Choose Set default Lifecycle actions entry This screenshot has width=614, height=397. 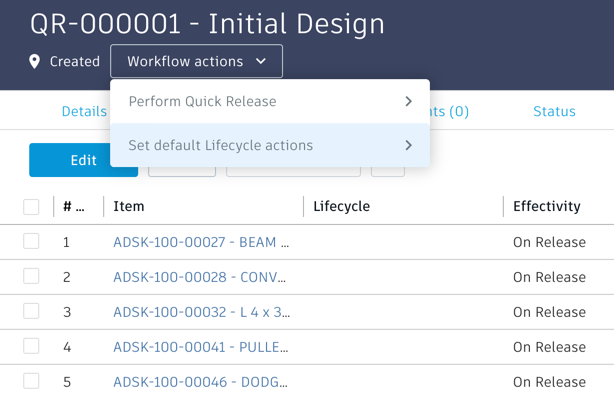[x=270, y=145]
